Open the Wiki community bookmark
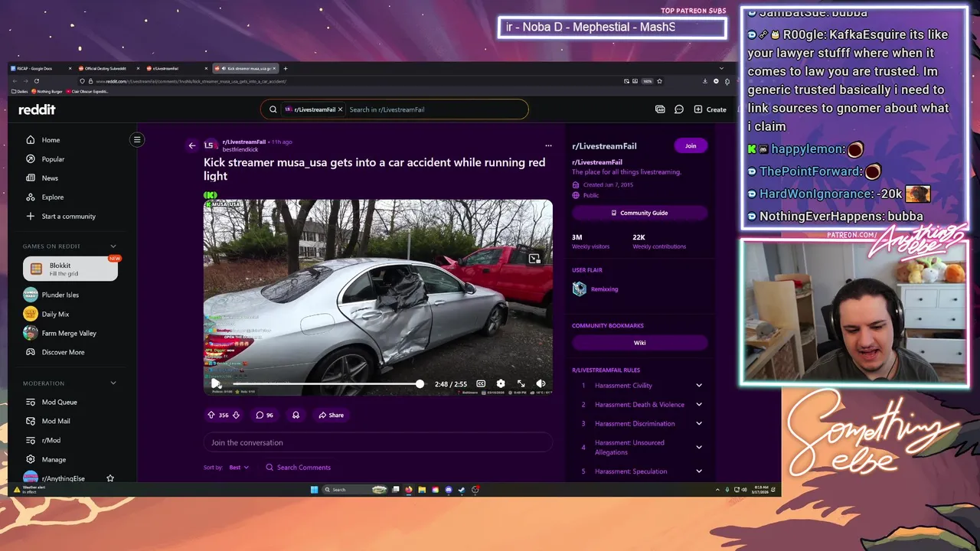 pos(639,343)
